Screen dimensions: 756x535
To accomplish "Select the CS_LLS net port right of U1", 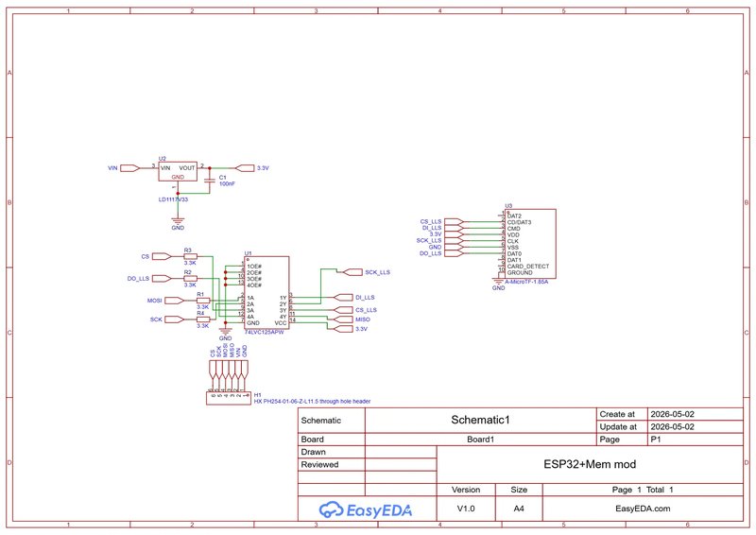I will [343, 310].
